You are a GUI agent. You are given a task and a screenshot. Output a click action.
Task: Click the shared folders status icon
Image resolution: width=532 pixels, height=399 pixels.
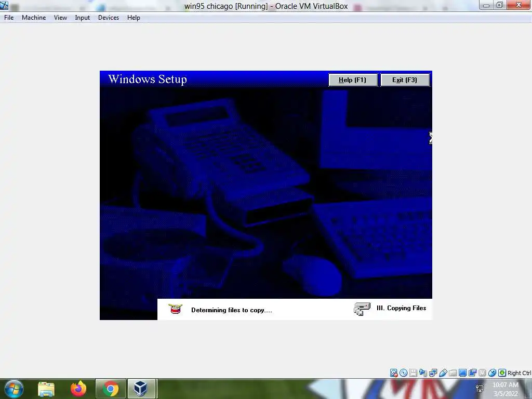point(453,373)
